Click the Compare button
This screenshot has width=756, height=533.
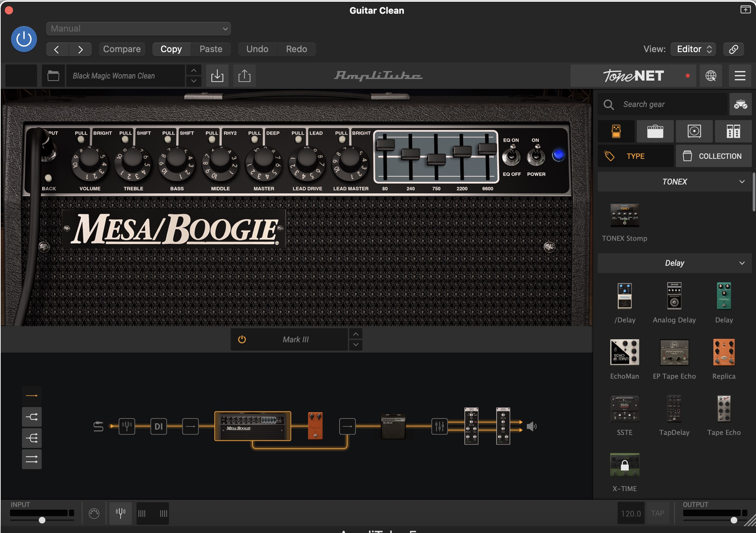pos(122,49)
